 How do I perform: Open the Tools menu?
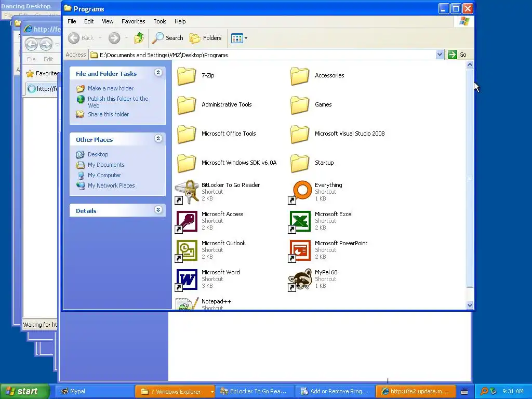[x=160, y=21]
